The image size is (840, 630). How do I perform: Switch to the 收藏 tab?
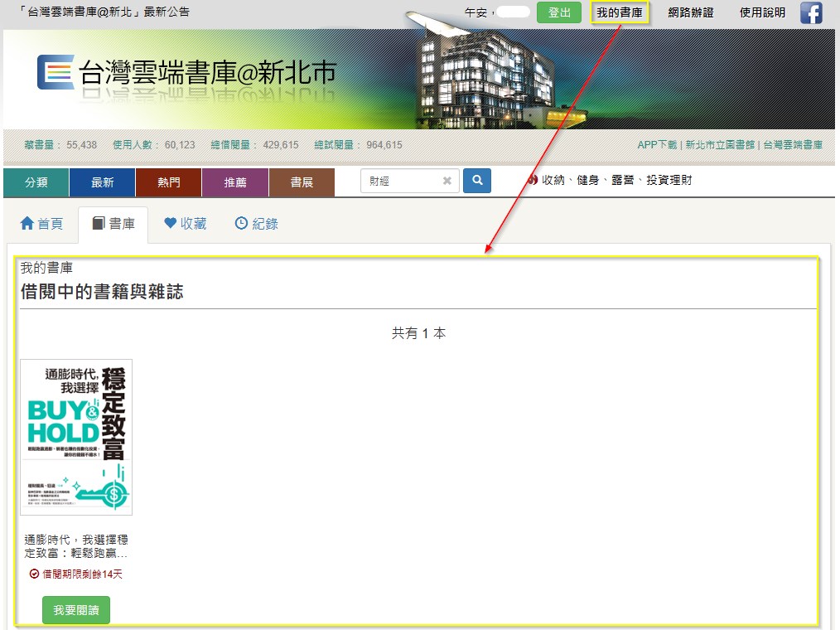[186, 224]
